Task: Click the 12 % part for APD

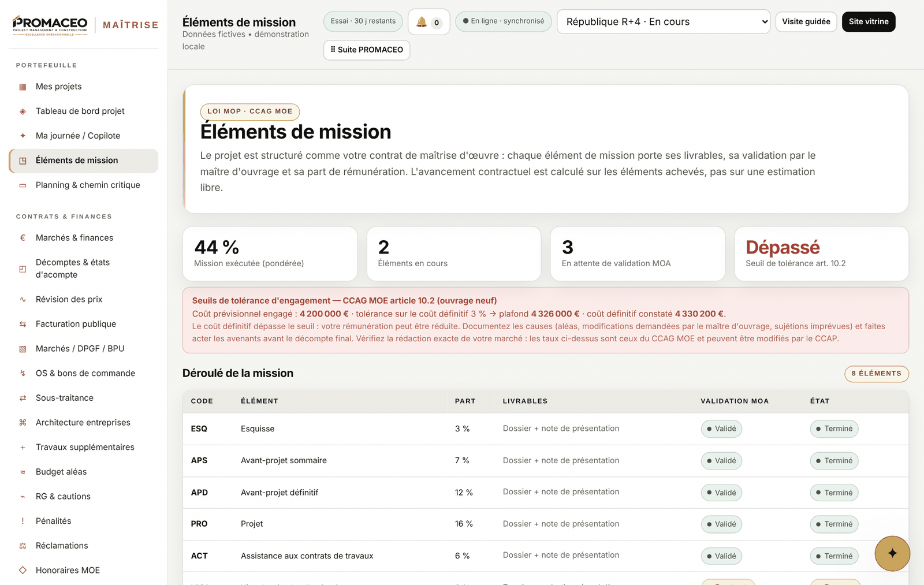Action: pyautogui.click(x=464, y=493)
